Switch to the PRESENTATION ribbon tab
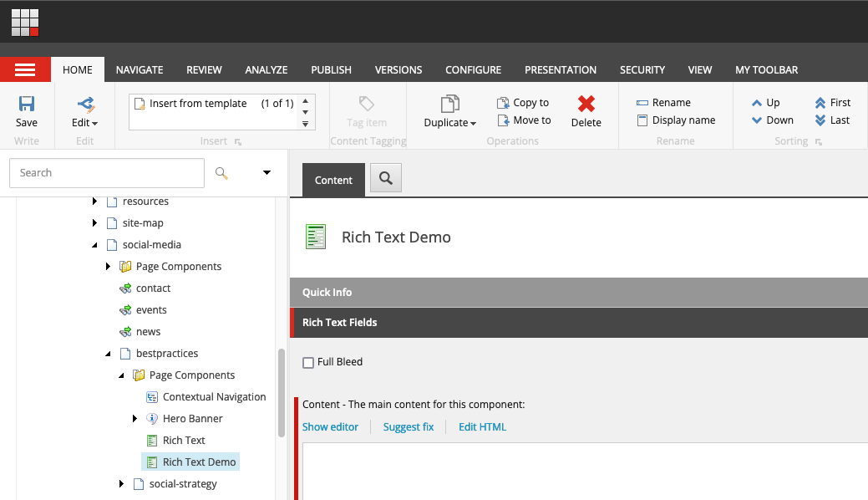Screen dimensions: 868x500 point(560,69)
